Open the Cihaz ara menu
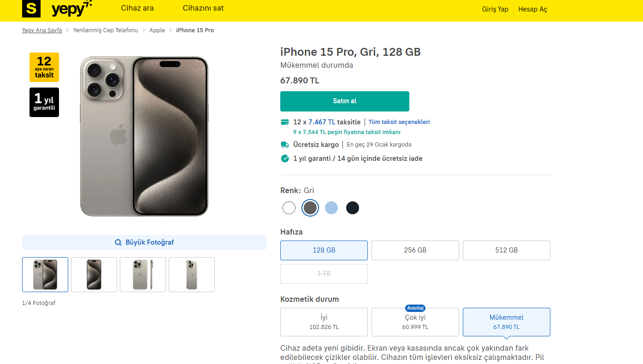Viewport: 643px width, 364px height. pos(137,8)
